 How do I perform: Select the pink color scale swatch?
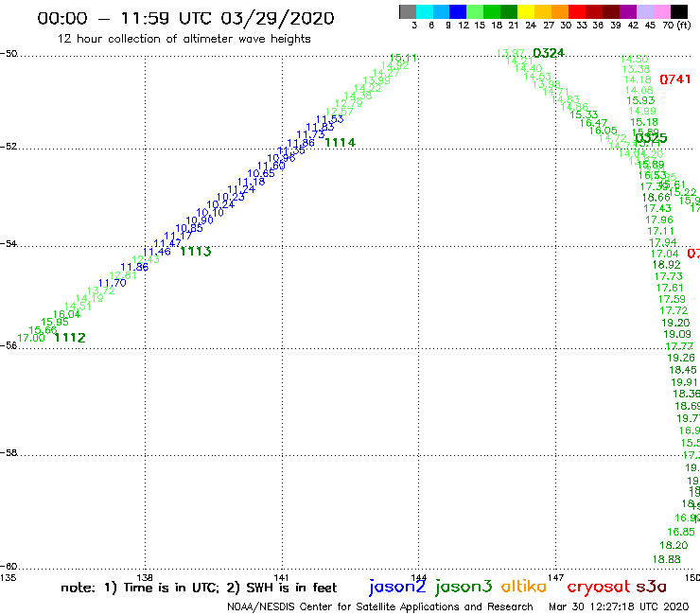tap(661, 11)
